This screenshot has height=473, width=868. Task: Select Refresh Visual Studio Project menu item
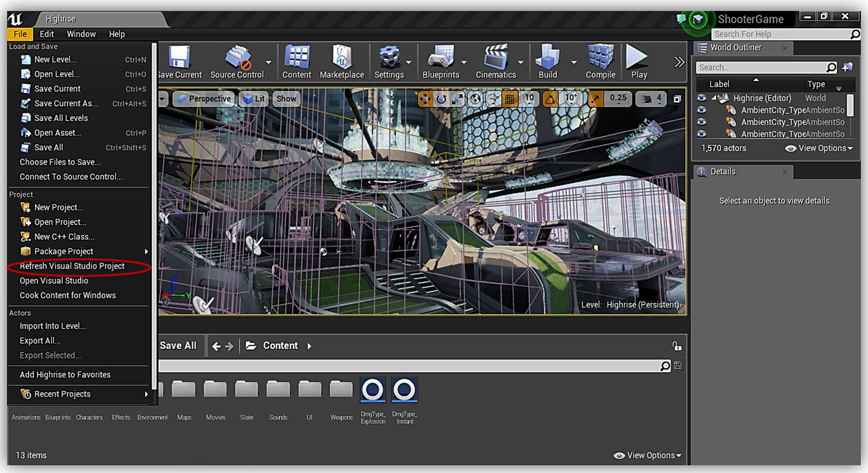72,266
